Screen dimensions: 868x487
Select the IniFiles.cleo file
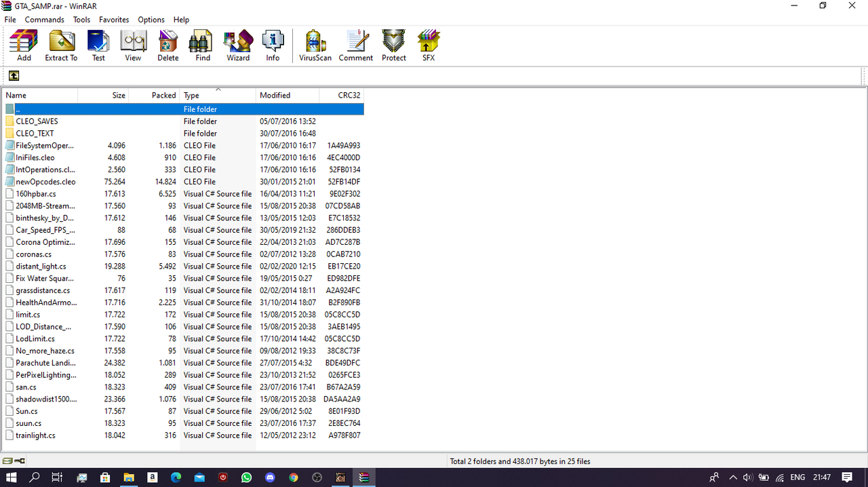184,157
